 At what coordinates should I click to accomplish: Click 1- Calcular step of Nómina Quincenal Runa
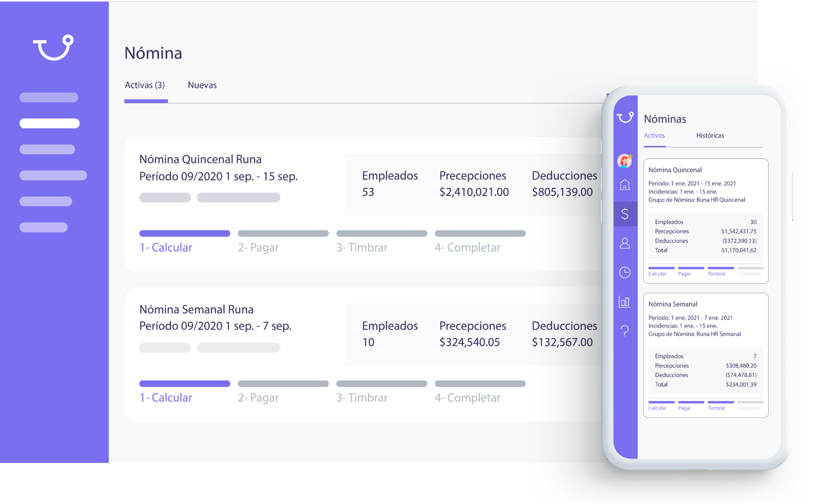166,247
